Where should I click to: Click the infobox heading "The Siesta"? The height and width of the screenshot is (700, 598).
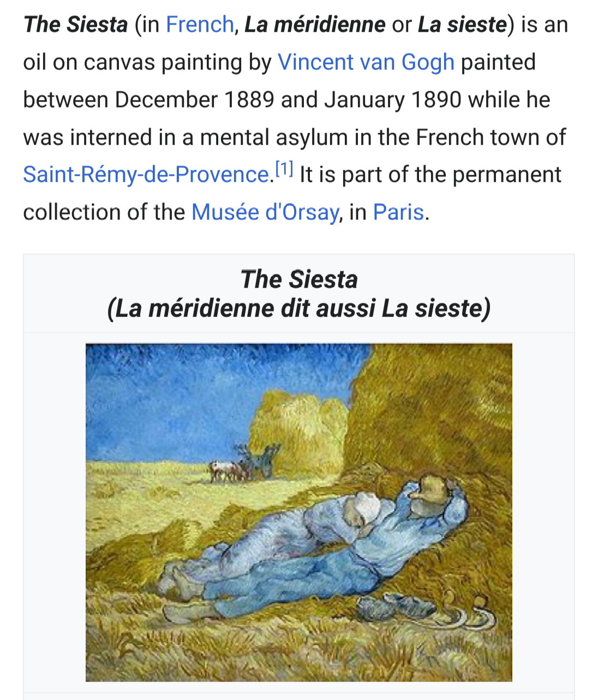coord(299,279)
